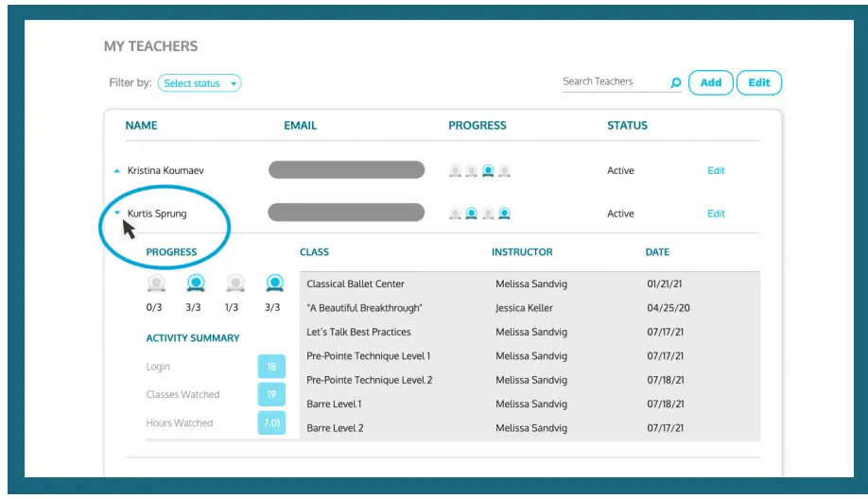The image size is (868, 499).
Task: Click the INSTRUCTOR column header
Action: tap(522, 252)
